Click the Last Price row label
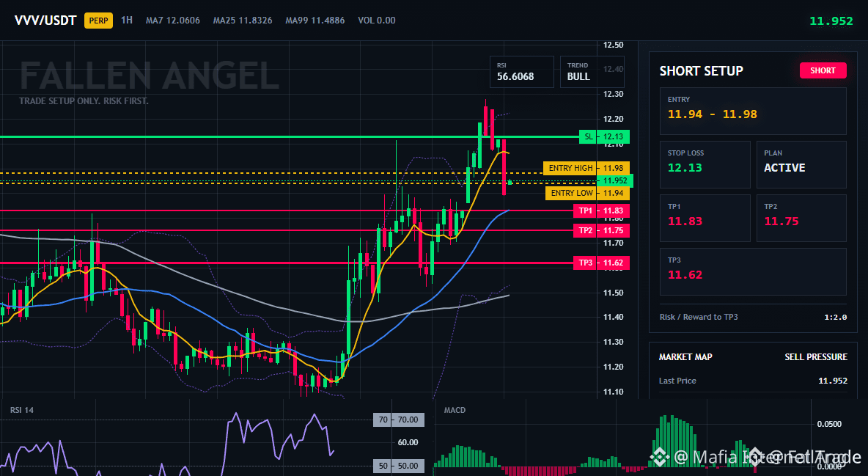868x476 pixels. [677, 381]
